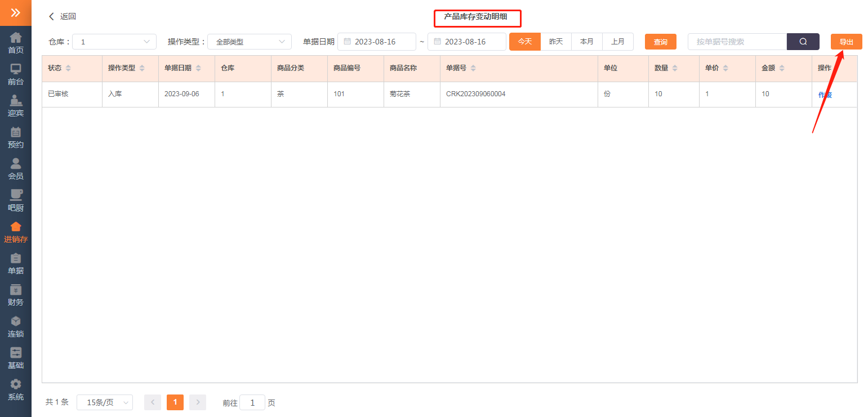868x417 pixels.
Task: Open 迎宾 reception in sidebar
Action: pyautogui.click(x=16, y=106)
